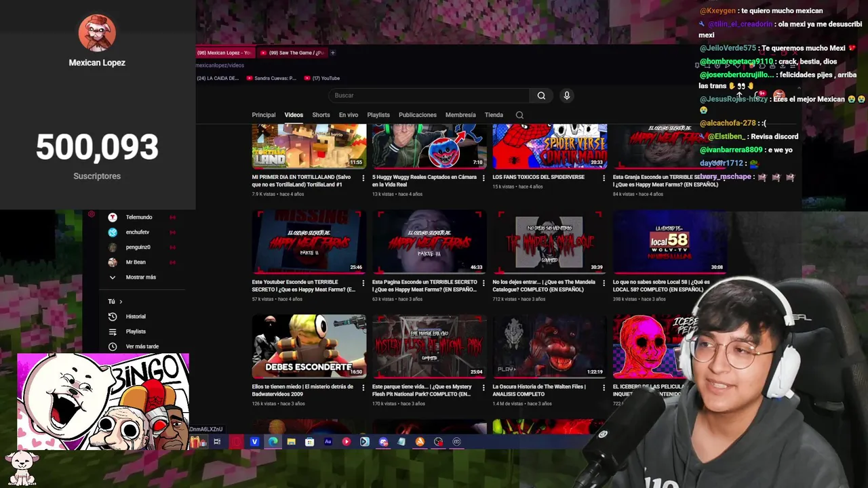Viewport: 868px width, 488px height.
Task: Open options menu for The Mandela Catalogue video
Action: [x=604, y=283]
